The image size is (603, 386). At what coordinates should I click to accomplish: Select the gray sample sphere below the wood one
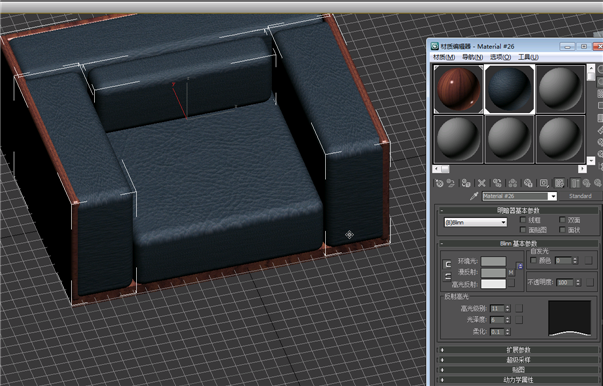click(458, 139)
